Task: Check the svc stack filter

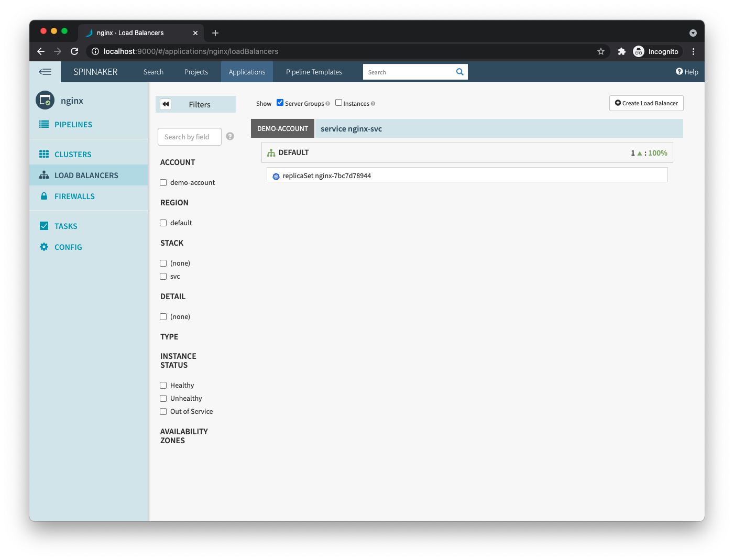Action: (163, 277)
